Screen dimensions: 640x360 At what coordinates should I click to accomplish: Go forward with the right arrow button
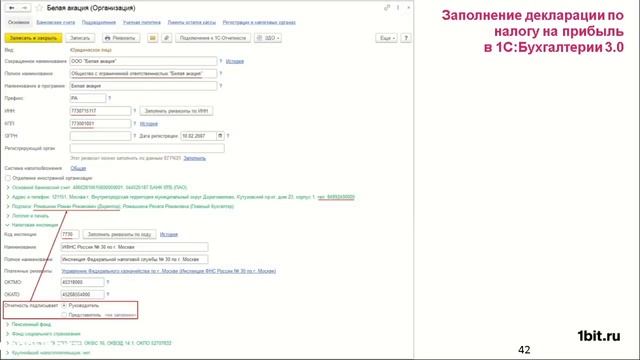(x=25, y=8)
